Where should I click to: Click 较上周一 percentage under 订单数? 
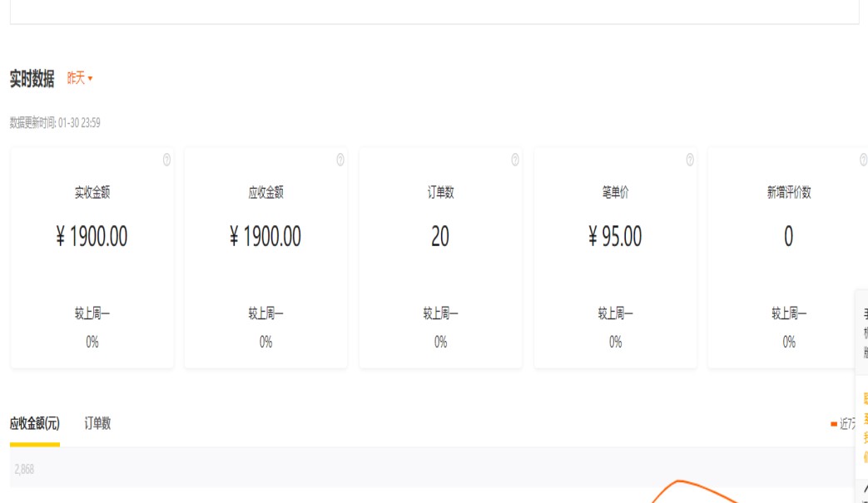[440, 342]
